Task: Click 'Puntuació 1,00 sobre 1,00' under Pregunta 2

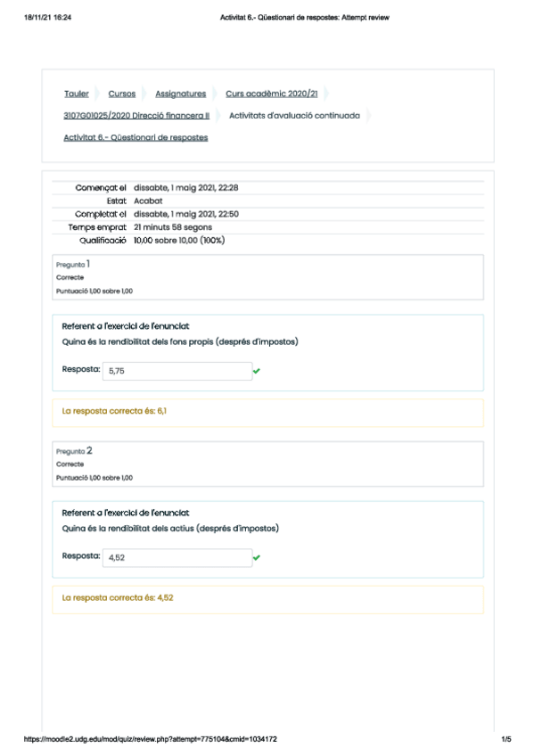Action: pos(94,477)
